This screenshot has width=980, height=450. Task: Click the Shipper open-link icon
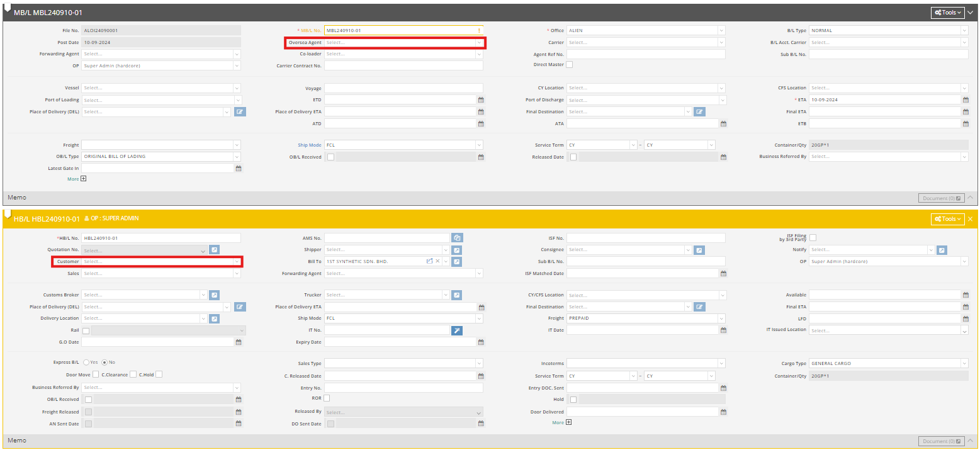tap(457, 250)
